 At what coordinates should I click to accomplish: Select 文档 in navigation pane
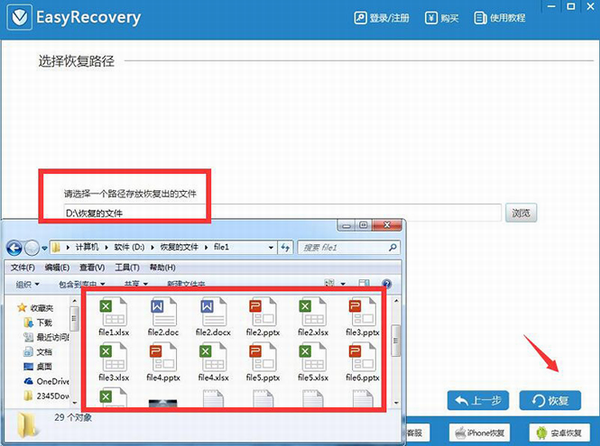coord(38,352)
